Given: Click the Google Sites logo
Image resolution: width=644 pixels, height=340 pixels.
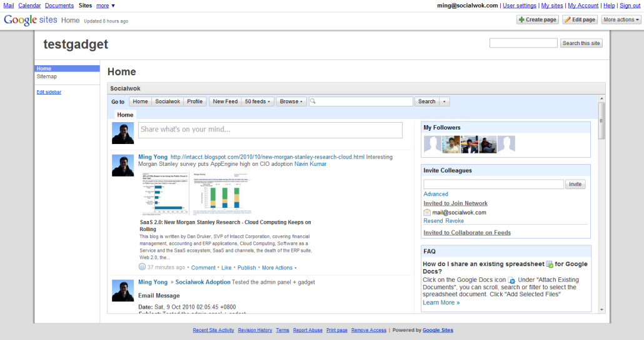Looking at the screenshot, I should coord(31,20).
